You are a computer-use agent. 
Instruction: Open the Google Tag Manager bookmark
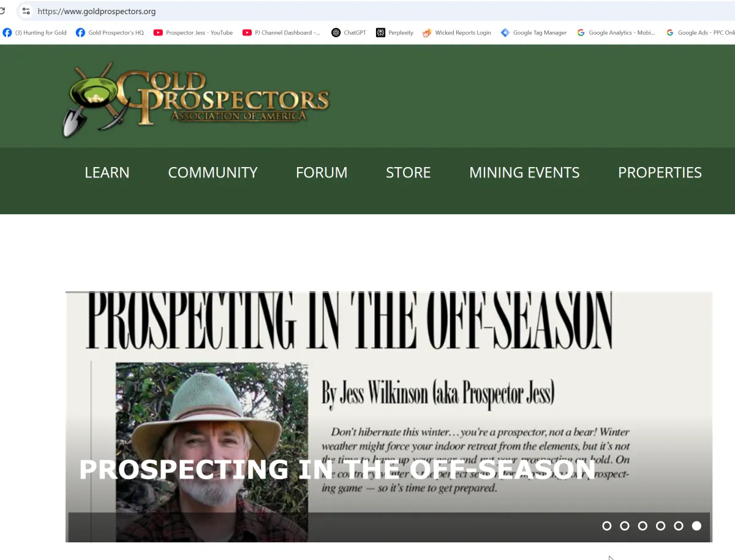click(x=533, y=32)
